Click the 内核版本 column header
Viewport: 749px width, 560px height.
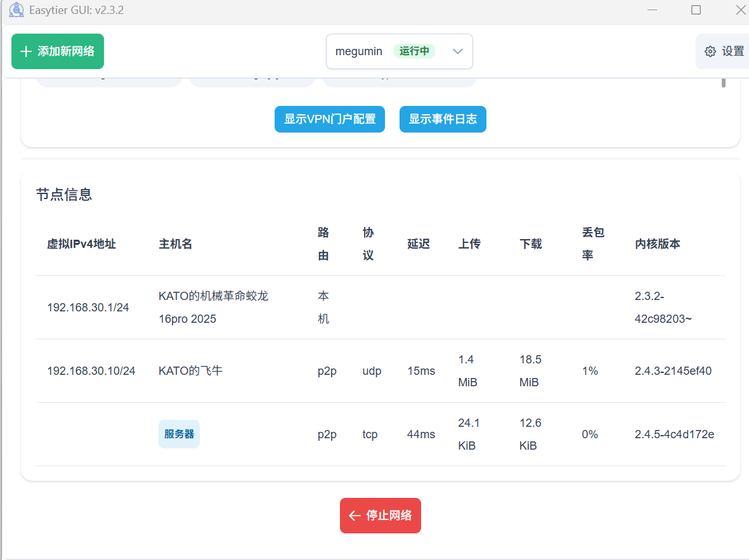point(658,244)
